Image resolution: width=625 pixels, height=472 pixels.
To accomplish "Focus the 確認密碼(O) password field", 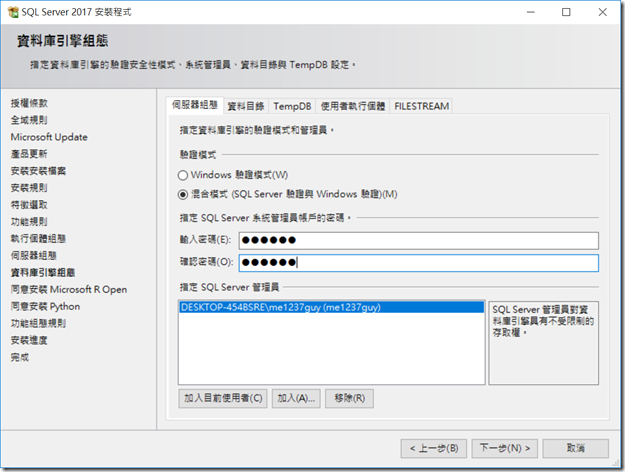I will click(419, 263).
